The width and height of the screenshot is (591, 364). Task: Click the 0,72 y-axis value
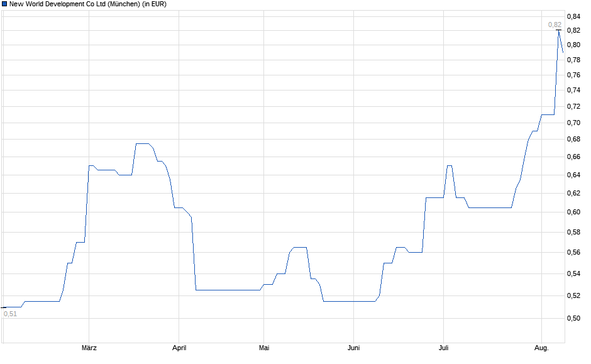tap(573, 107)
